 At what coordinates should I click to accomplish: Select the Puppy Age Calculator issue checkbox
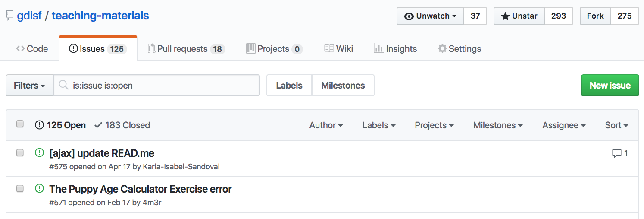pyautogui.click(x=20, y=188)
